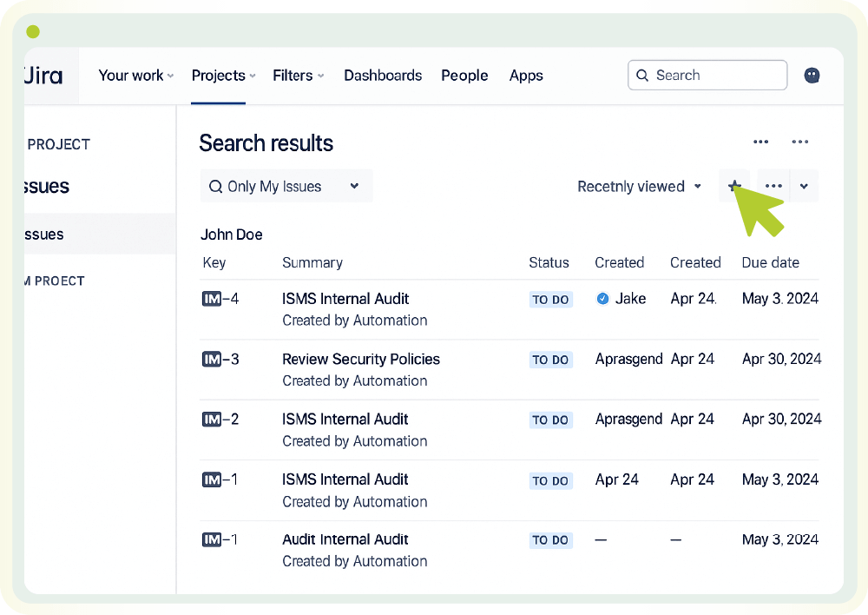The image size is (868, 615).
Task: Click the star icon in the toolbar
Action: tap(734, 186)
